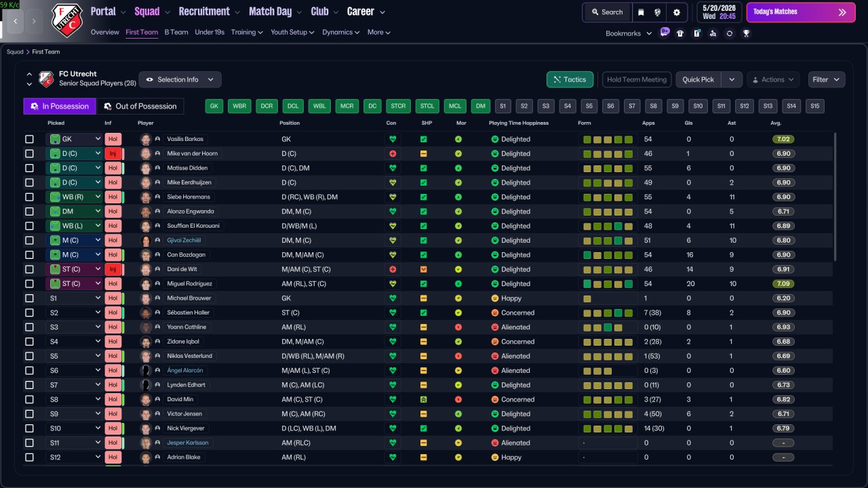
Task: Click the S7 substitute slot chip
Action: (632, 106)
